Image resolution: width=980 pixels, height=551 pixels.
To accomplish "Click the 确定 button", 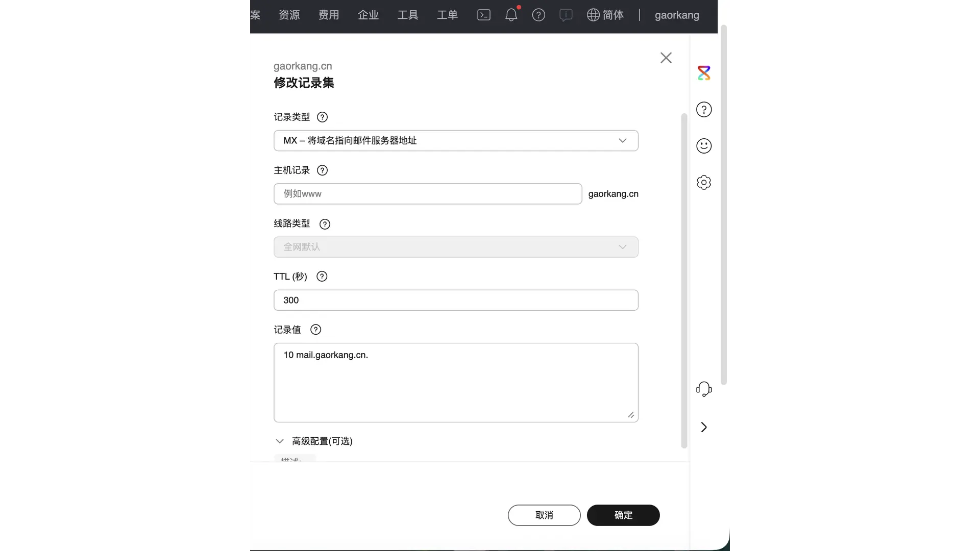I will [623, 515].
